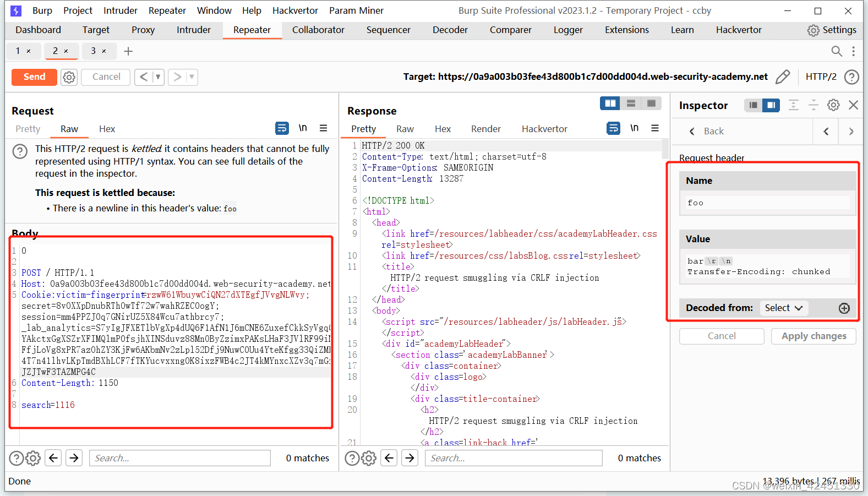
Task: Collapse all Inspector sections icon
Action: pyautogui.click(x=814, y=105)
